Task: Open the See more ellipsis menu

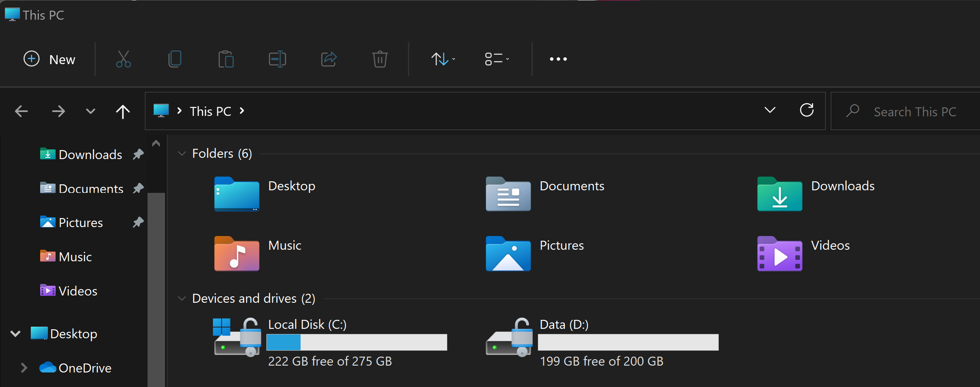Action: 558,59
